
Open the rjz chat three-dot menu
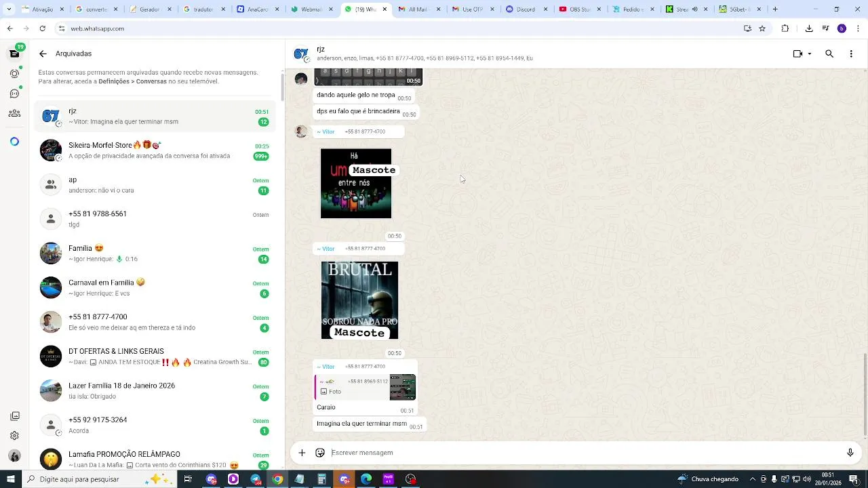click(x=851, y=54)
